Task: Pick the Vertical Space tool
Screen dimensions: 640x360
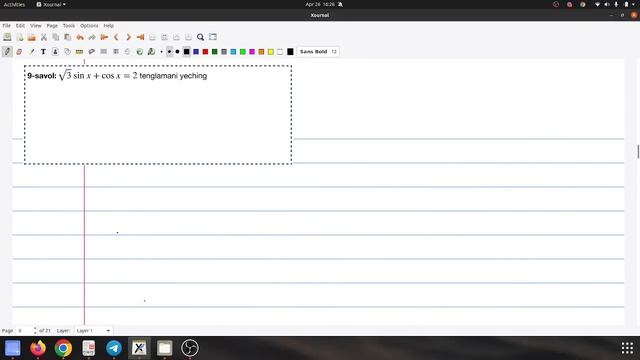Action: (x=116, y=52)
